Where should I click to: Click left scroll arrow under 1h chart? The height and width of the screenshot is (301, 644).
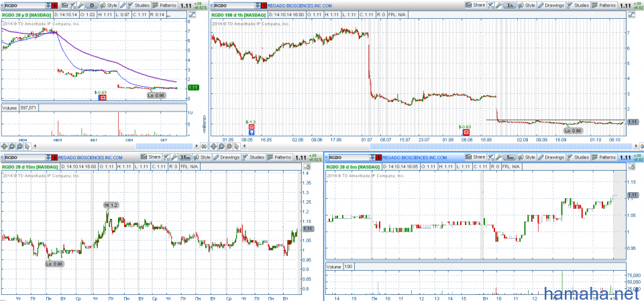[x=244, y=146]
